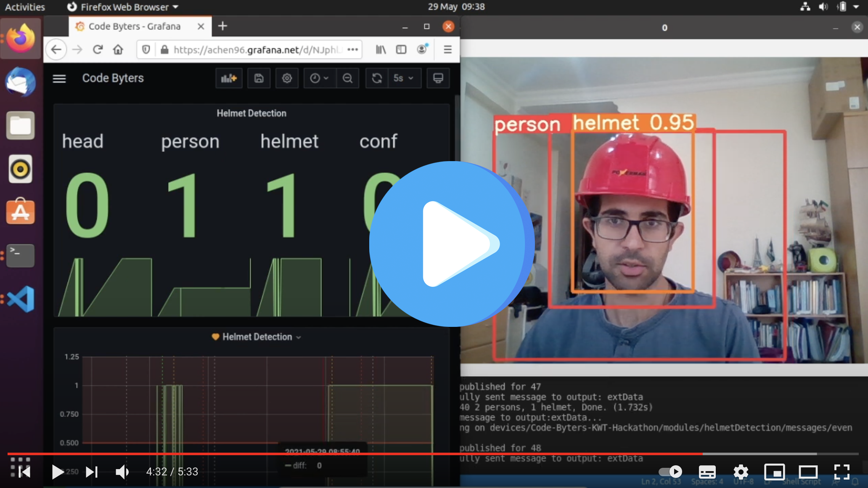Open Firefox library icon
The width and height of the screenshot is (868, 488).
coord(381,50)
